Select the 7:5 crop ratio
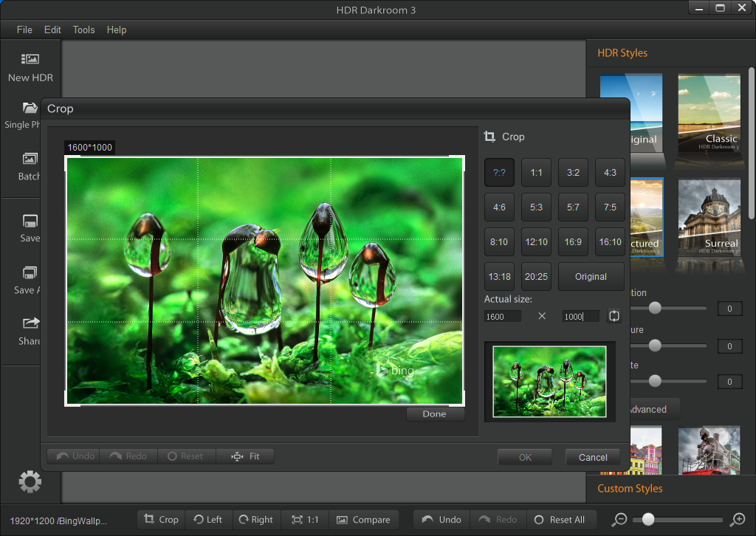 pyautogui.click(x=610, y=207)
